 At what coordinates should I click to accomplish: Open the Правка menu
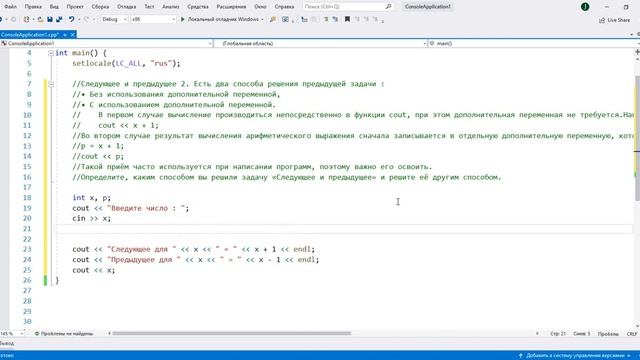[33, 7]
